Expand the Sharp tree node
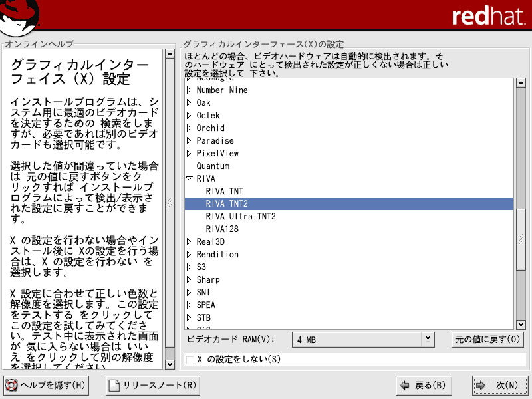 [189, 279]
